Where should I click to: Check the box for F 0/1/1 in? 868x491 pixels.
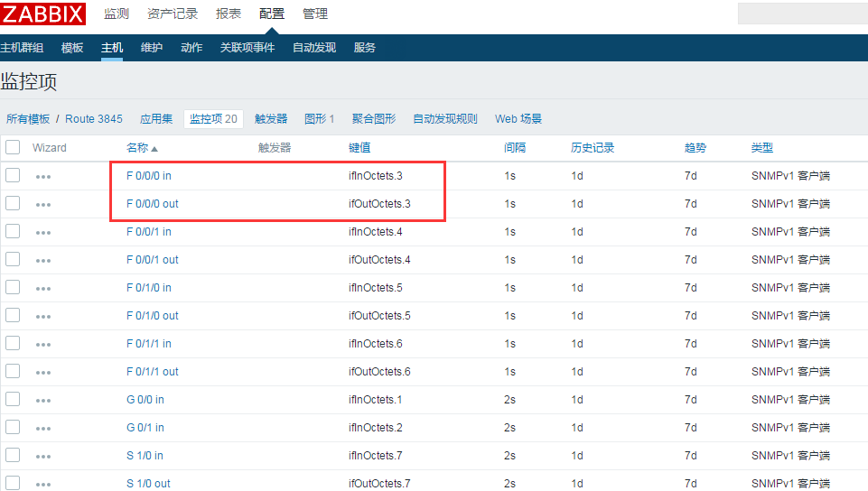coord(13,343)
